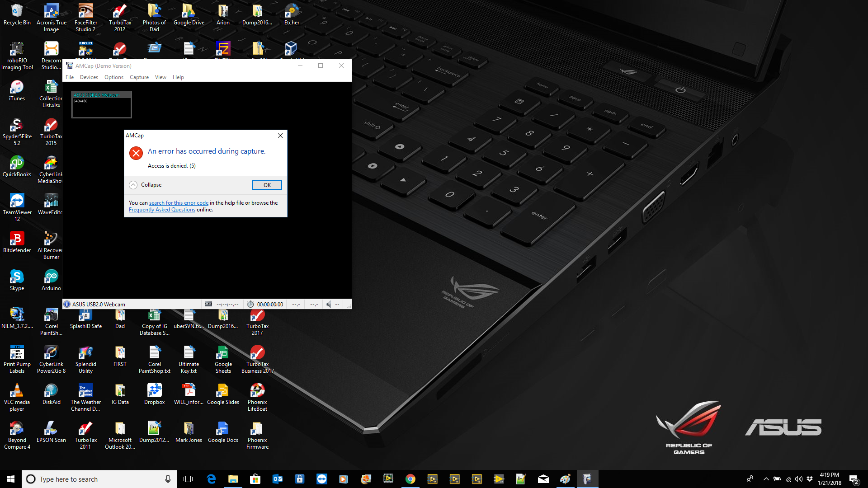Select the Google Sheets desktop icon

click(x=223, y=359)
